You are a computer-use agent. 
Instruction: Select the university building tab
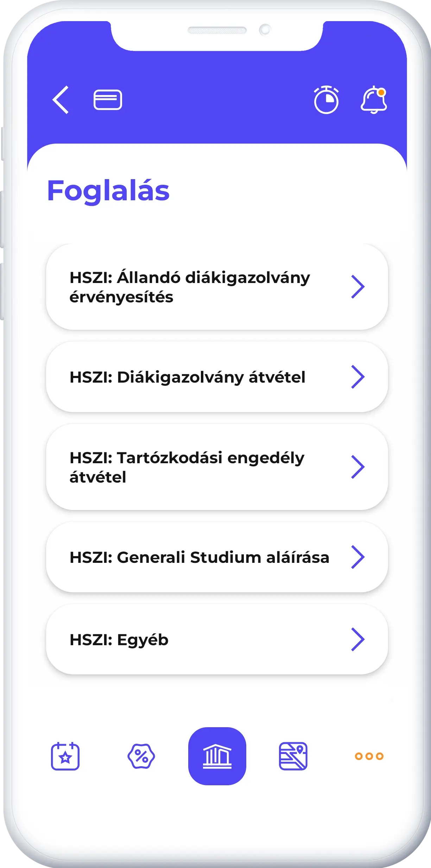click(217, 756)
